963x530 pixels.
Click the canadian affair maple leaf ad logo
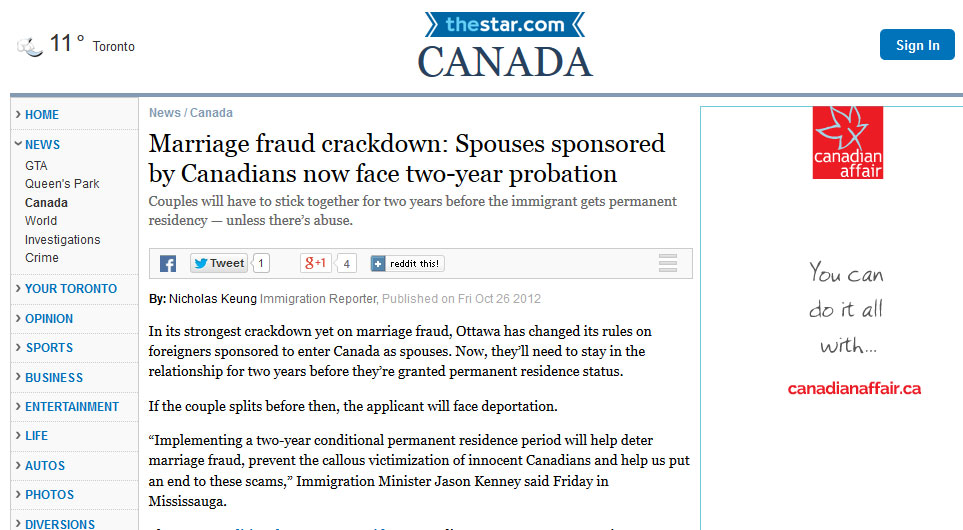coord(848,142)
